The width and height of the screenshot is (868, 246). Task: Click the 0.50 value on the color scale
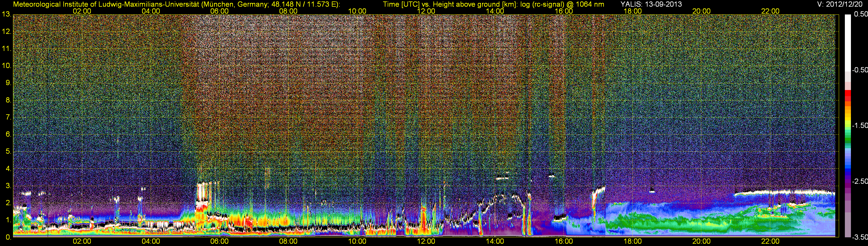coord(860,14)
